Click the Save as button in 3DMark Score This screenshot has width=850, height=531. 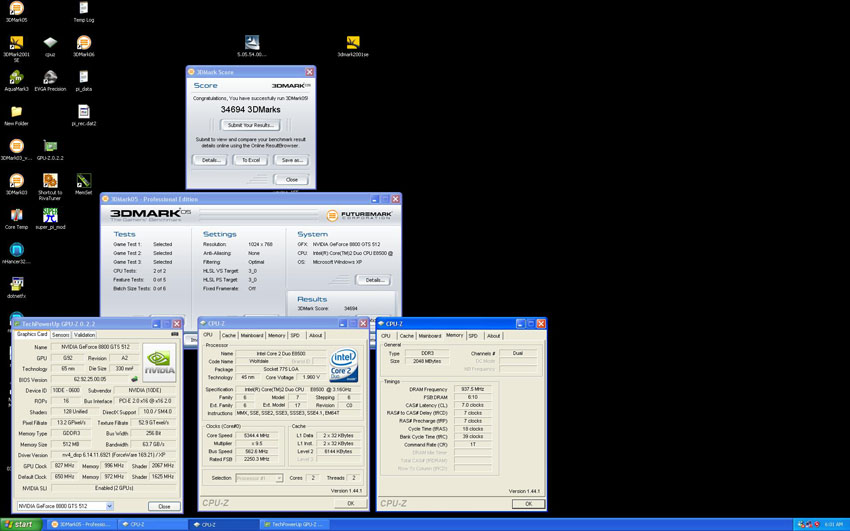pyautogui.click(x=292, y=160)
